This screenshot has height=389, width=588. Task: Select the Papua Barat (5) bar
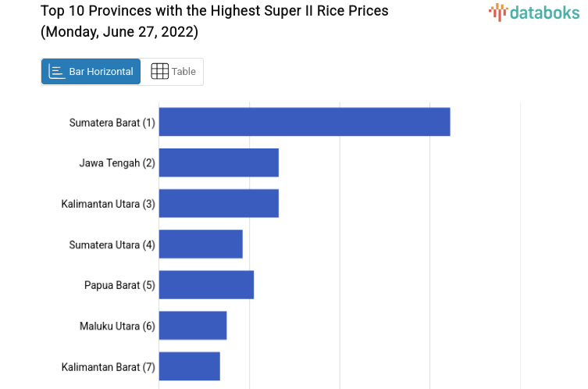[x=206, y=284]
